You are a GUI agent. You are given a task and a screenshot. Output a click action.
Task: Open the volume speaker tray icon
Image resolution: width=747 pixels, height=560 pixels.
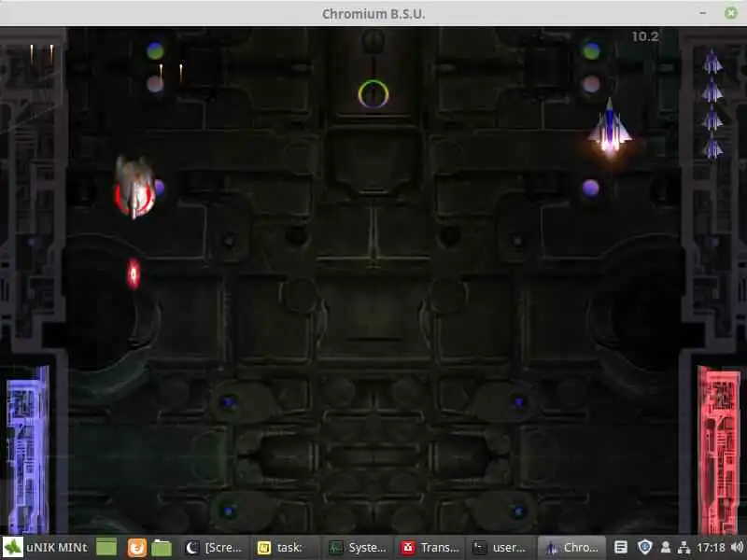(737, 548)
